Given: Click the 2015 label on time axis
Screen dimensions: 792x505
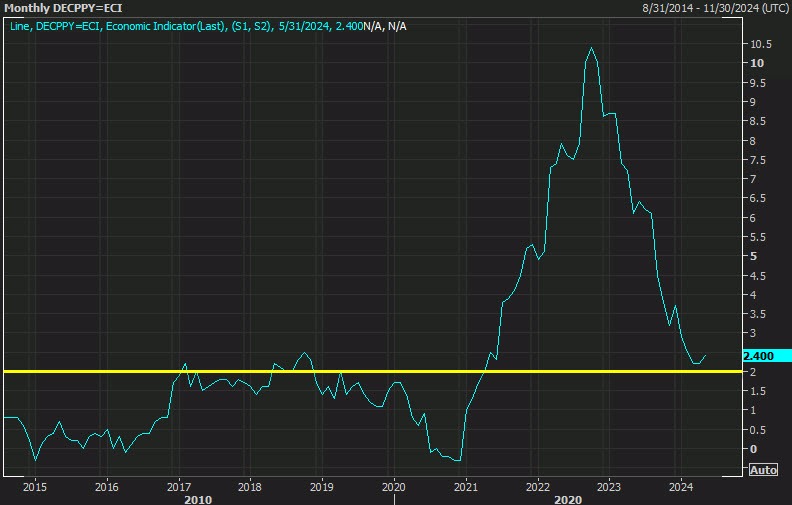Looking at the screenshot, I should point(35,487).
